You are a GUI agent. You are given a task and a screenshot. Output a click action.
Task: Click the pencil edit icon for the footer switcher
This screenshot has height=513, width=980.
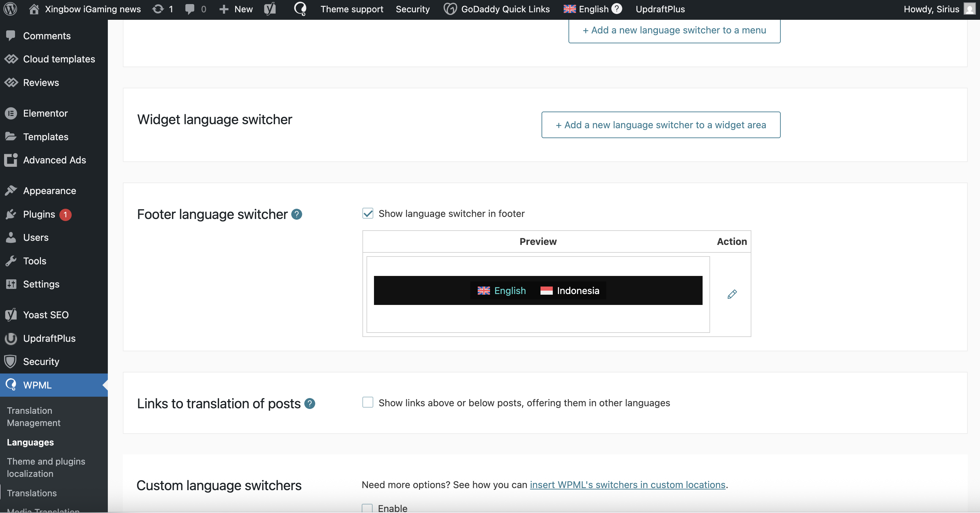pos(732,294)
